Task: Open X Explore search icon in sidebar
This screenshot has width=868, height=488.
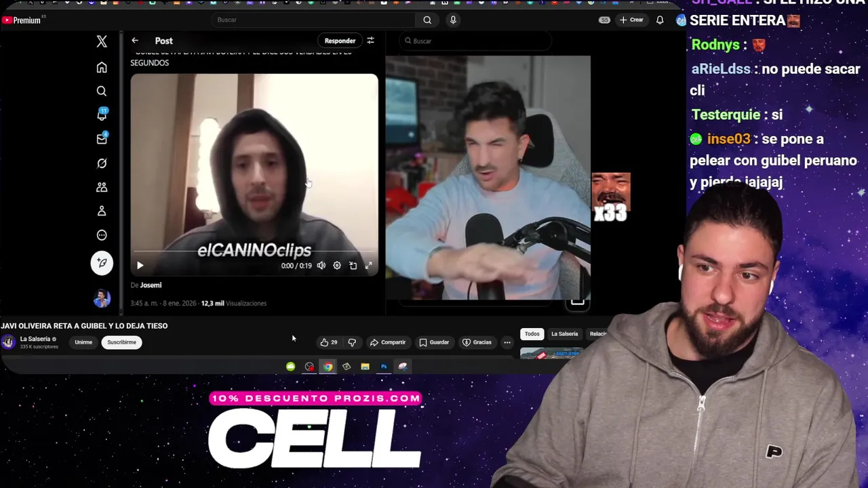Action: tap(102, 91)
